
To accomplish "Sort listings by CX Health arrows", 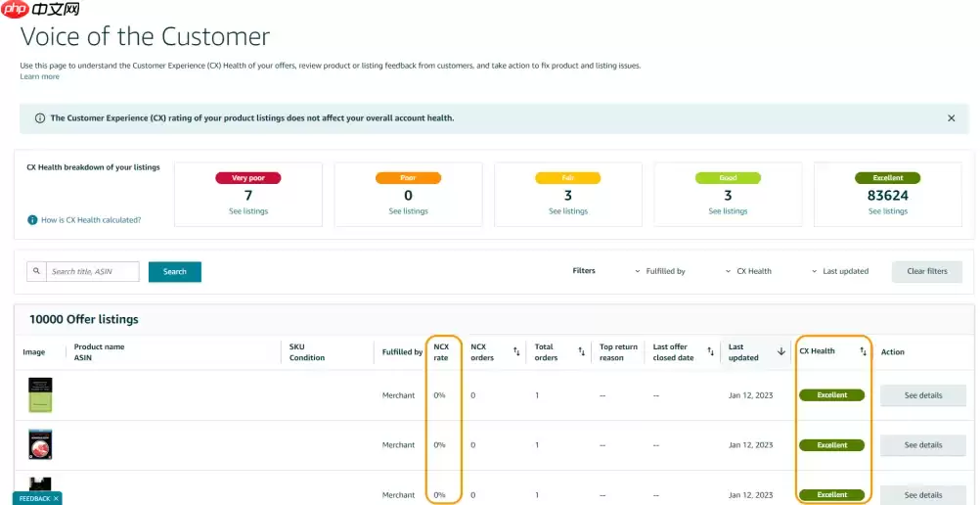I will (x=863, y=351).
